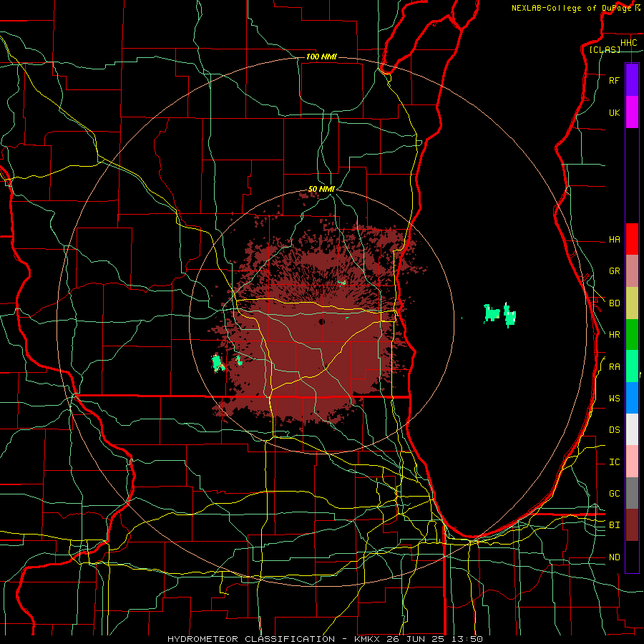
Task: Click the "BD" legend label
Action: pos(614,303)
